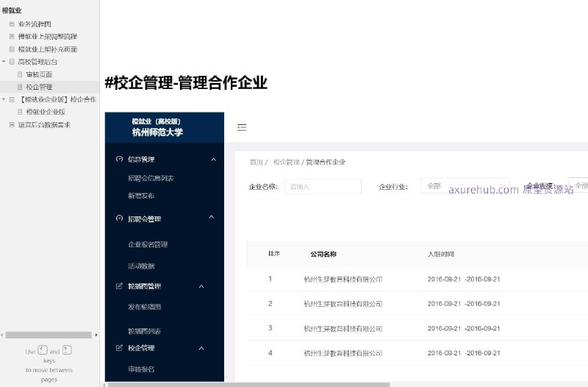This screenshot has height=387, width=588.
Task: Click company name in table row 4
Action: point(343,353)
